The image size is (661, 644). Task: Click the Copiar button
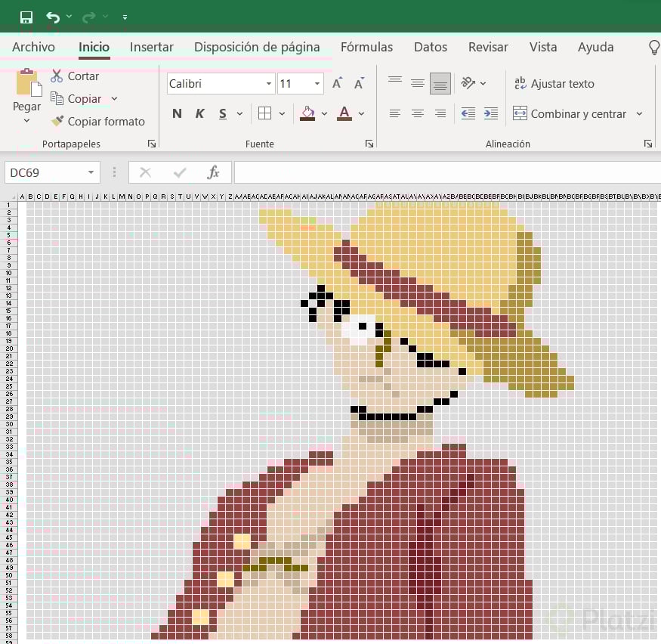(x=76, y=99)
